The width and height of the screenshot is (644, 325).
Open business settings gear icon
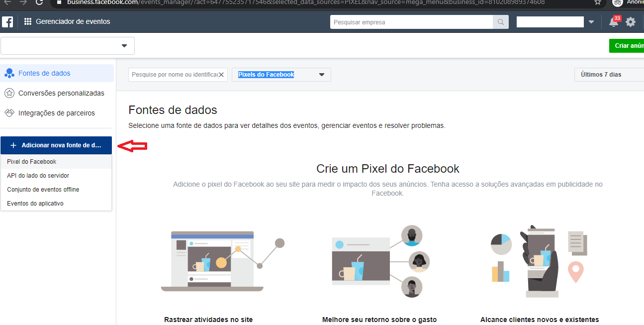[x=631, y=22]
